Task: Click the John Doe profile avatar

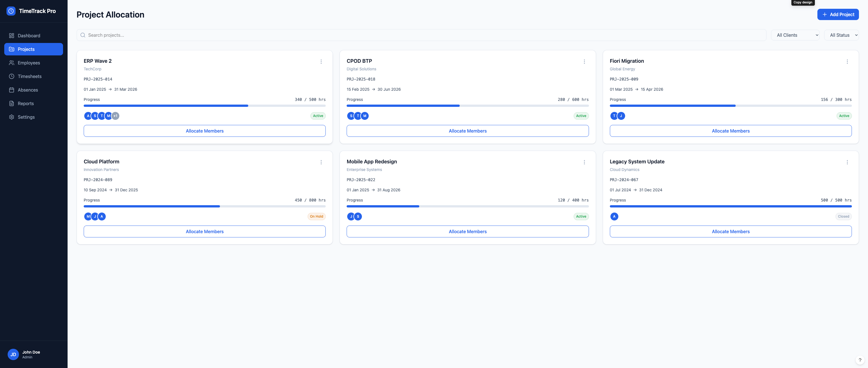Action: [13, 354]
